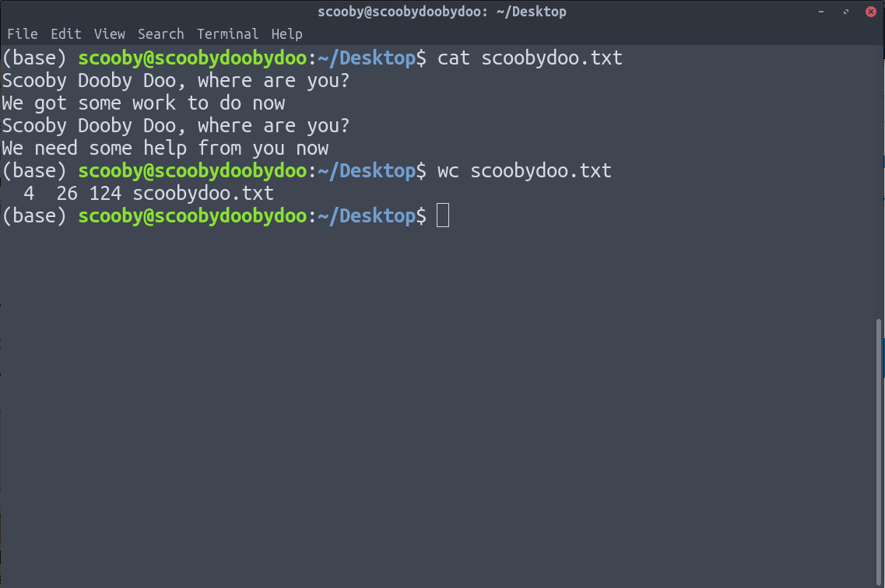
Task: Click the word count 26 in wc output
Action: tap(67, 193)
